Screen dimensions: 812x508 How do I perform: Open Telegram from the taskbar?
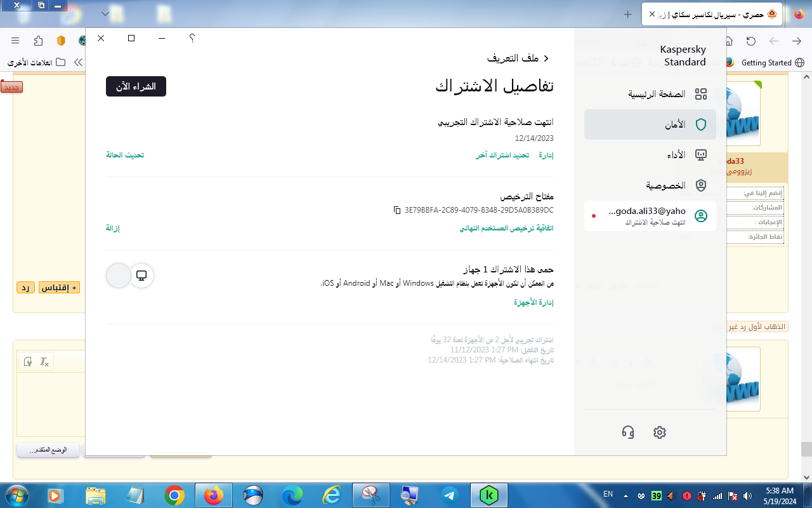(x=450, y=495)
